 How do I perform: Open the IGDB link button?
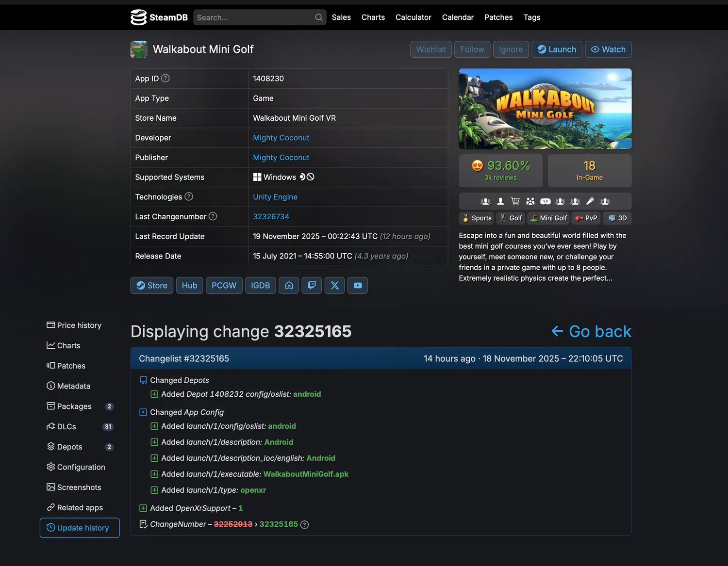coord(261,286)
